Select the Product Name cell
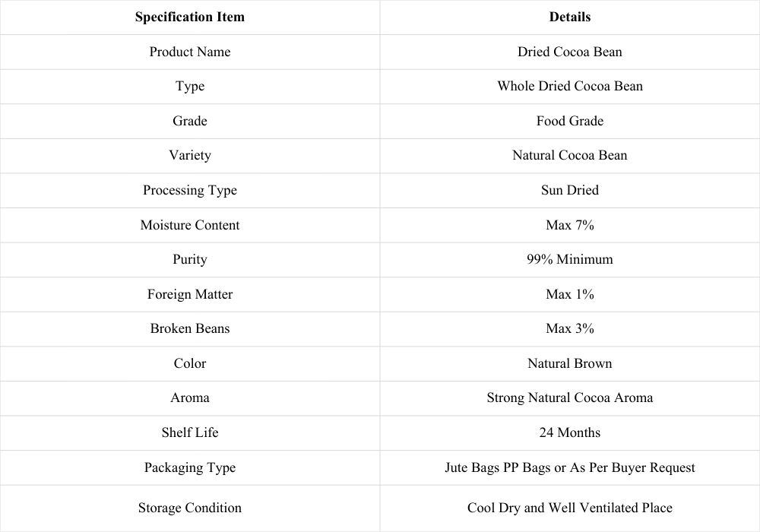This screenshot has width=760, height=532. [189, 52]
